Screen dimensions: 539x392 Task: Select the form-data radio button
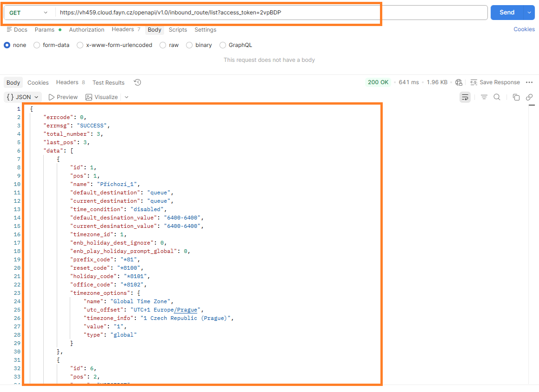point(37,45)
